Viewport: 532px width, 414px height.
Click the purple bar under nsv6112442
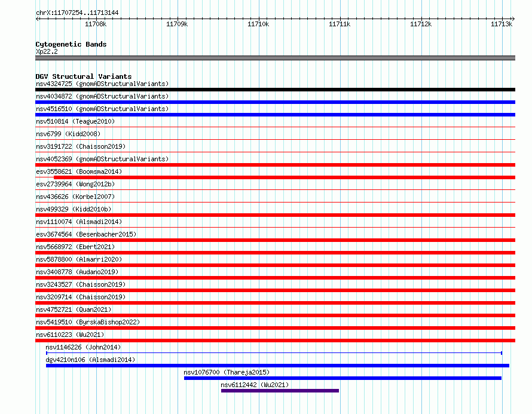pos(280,391)
